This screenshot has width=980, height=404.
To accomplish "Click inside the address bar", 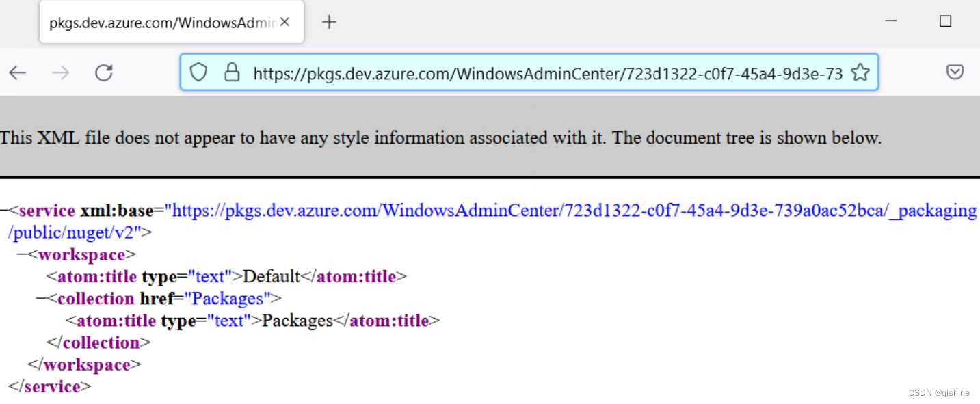I will tap(479, 72).
